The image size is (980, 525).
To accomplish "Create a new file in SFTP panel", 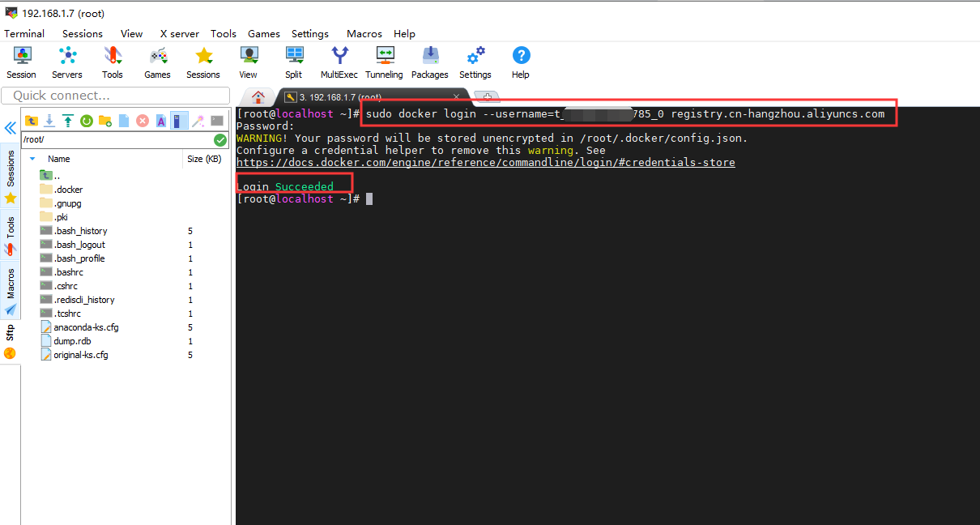I will 124,121.
